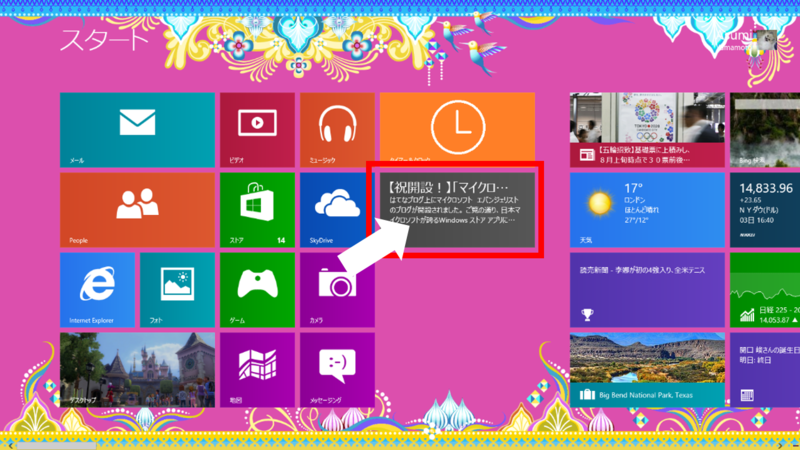Open the Nikkei 225 stock chart tile

tap(765, 290)
